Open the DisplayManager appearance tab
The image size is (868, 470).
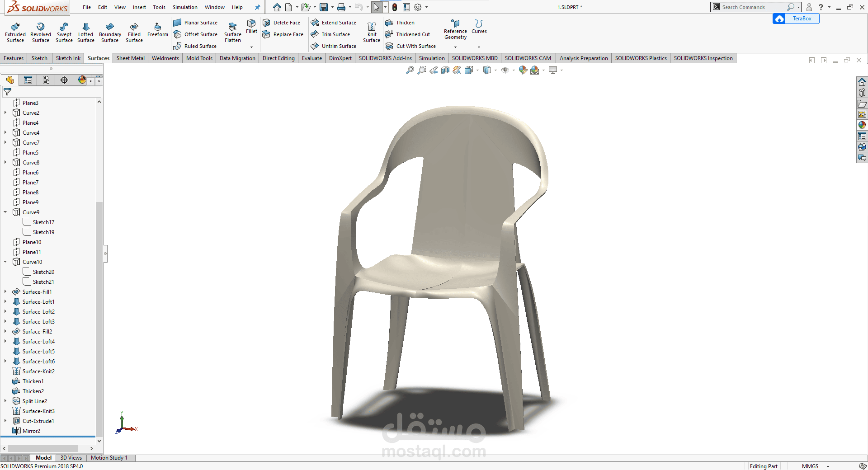click(82, 80)
